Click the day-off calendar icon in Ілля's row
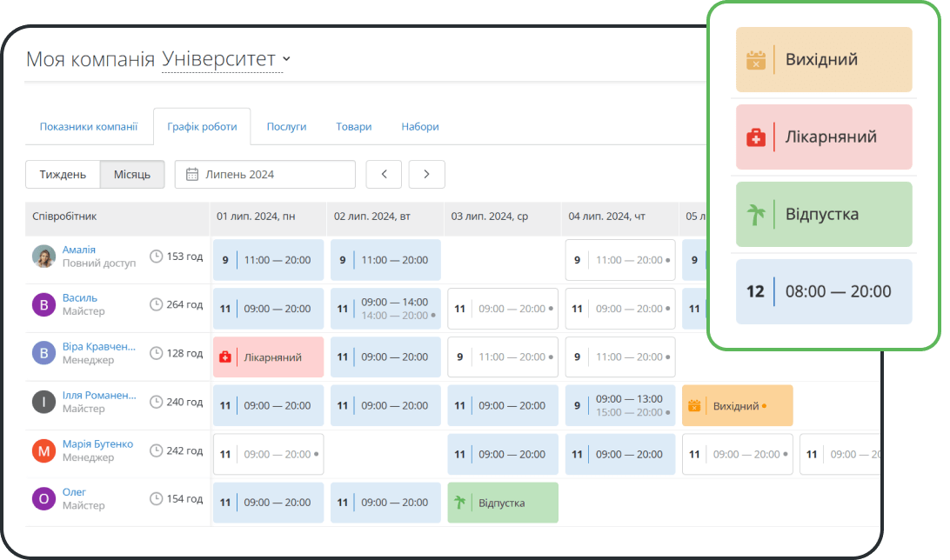This screenshot has height=560, width=950. [694, 406]
